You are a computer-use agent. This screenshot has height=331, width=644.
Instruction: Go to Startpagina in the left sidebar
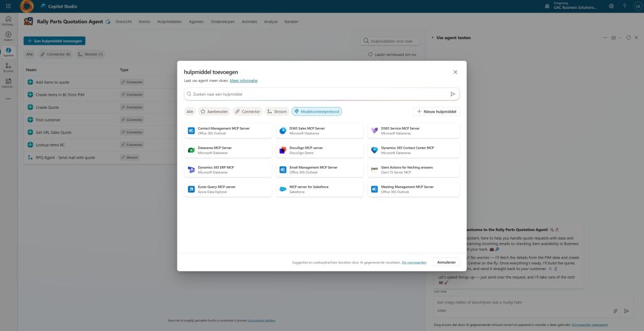tap(8, 21)
